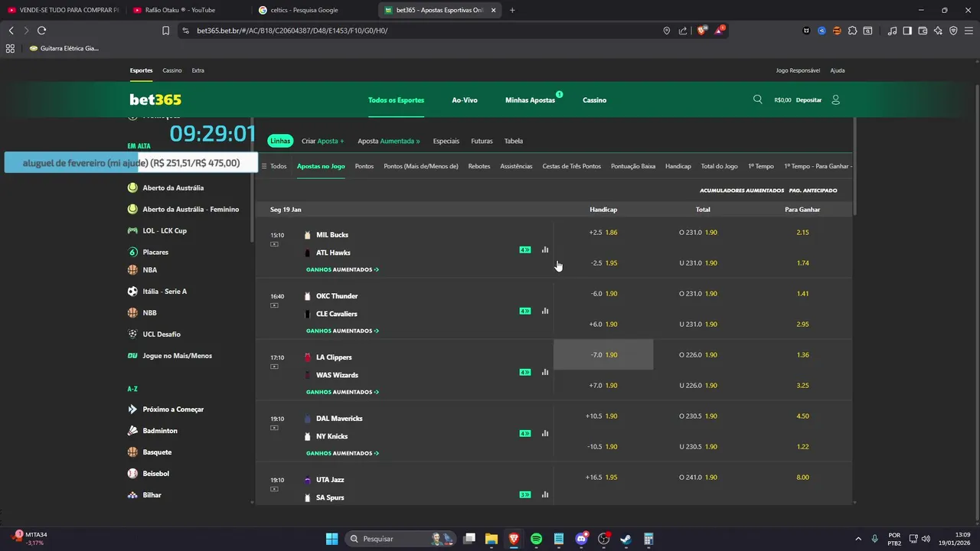Click the bet365 logo
This screenshot has width=980, height=551.
point(155,99)
